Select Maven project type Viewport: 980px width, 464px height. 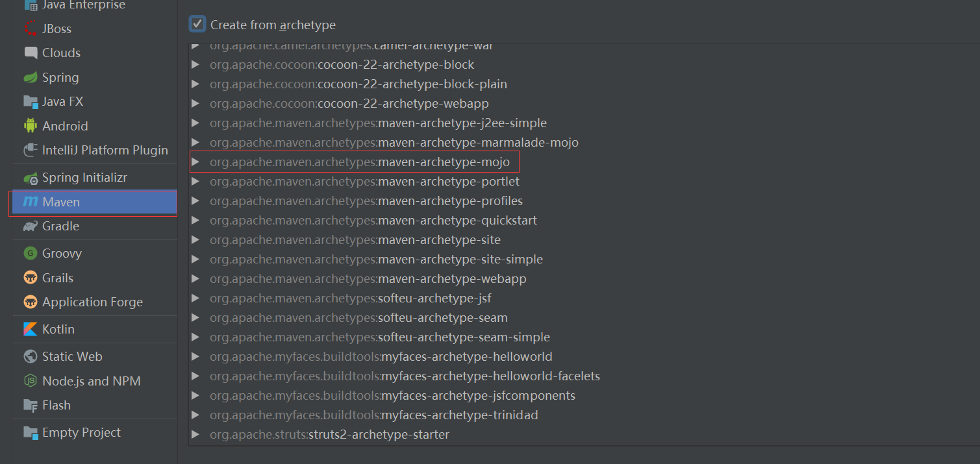pos(61,202)
